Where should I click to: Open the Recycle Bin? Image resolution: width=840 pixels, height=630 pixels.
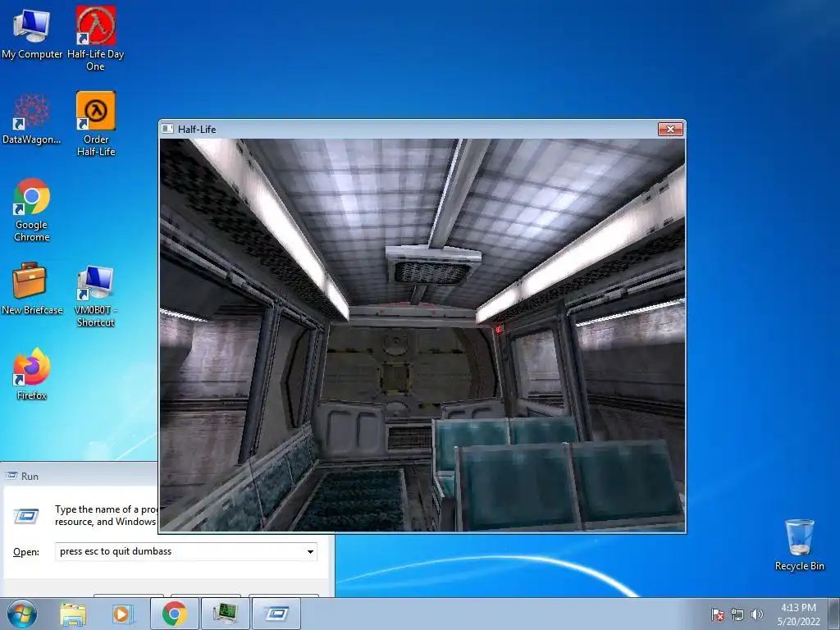click(x=799, y=545)
